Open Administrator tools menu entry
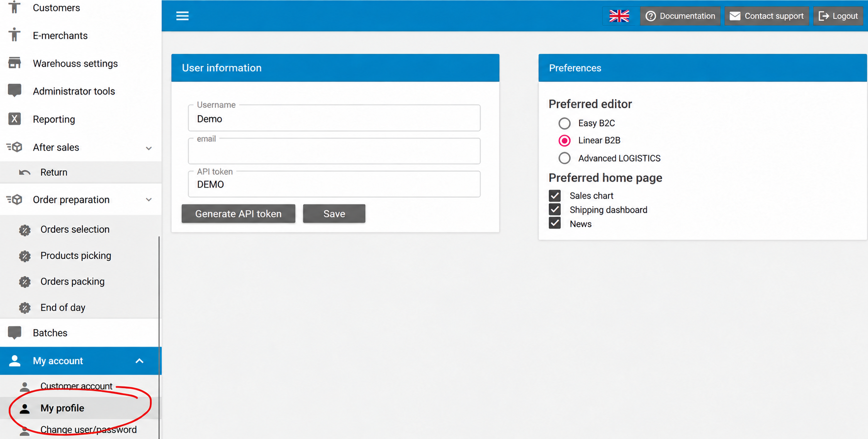Image resolution: width=868 pixels, height=439 pixels. click(x=80, y=91)
